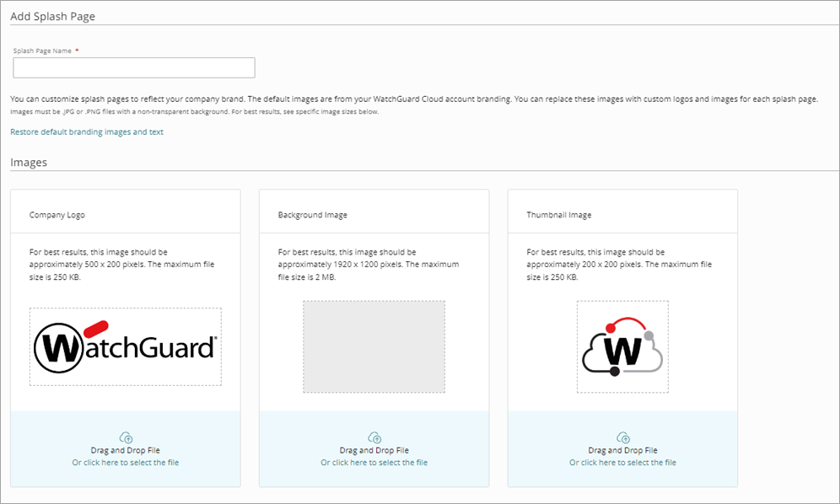The image size is (840, 504).
Task: Click upload cloud icon under Company Logo
Action: point(126,437)
